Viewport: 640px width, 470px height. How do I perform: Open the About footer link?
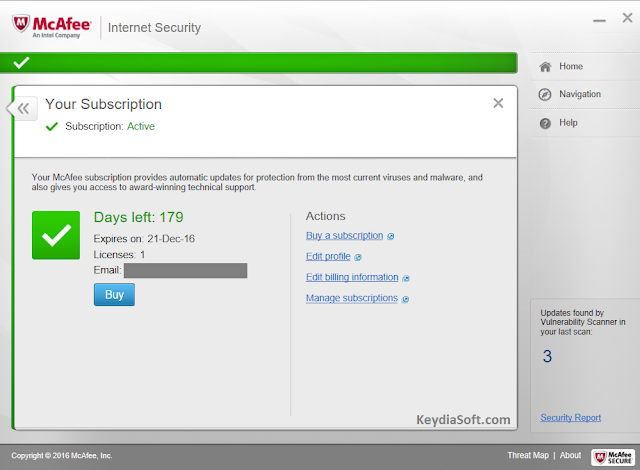pos(570,455)
